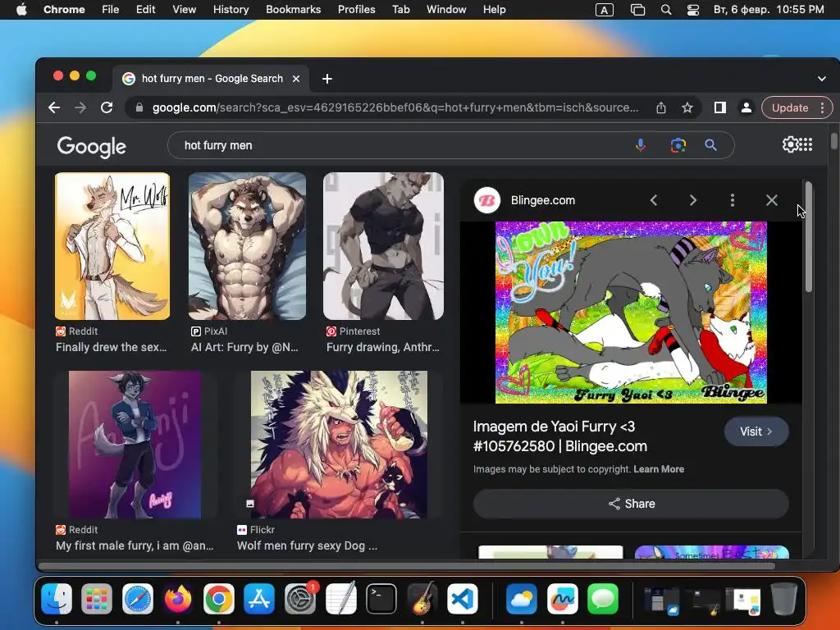Open the Chrome profile avatar icon

[x=746, y=107]
